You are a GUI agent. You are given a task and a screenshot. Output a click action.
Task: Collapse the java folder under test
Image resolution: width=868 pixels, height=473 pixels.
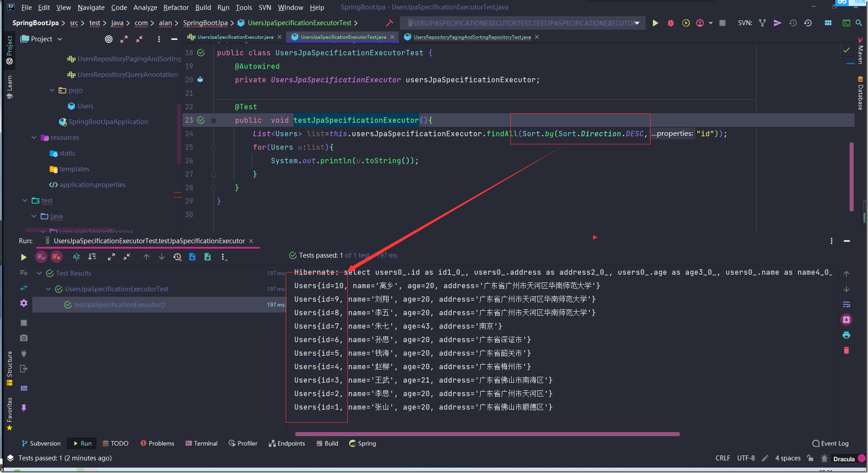(34, 216)
